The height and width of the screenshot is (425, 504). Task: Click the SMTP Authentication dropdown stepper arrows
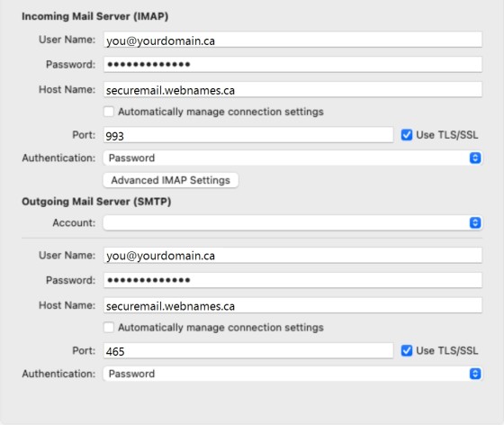475,374
